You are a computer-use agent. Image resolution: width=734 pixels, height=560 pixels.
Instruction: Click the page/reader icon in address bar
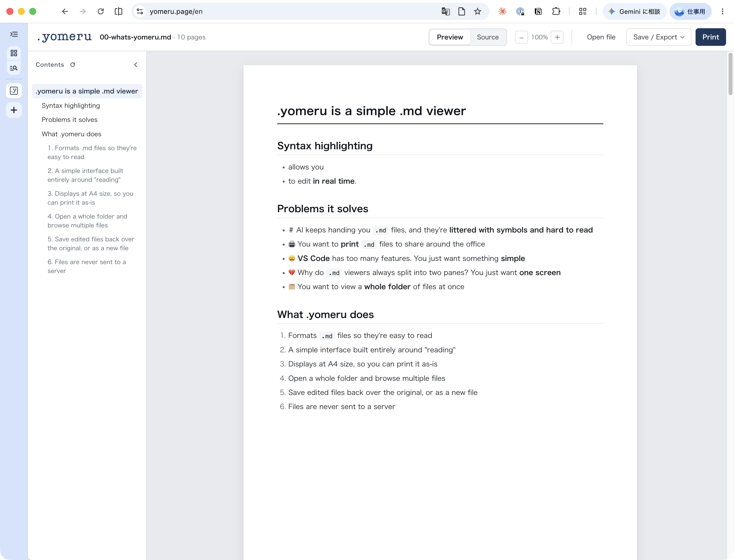(461, 11)
